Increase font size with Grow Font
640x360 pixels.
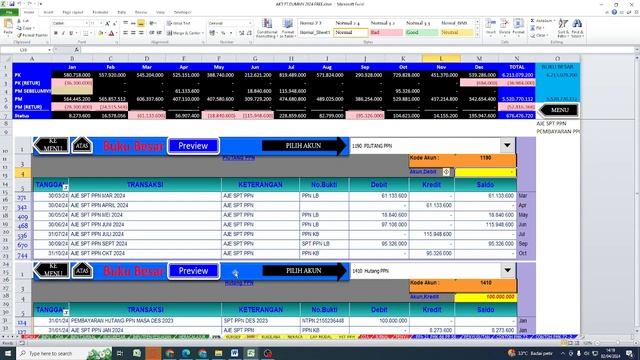pyautogui.click(x=107, y=23)
